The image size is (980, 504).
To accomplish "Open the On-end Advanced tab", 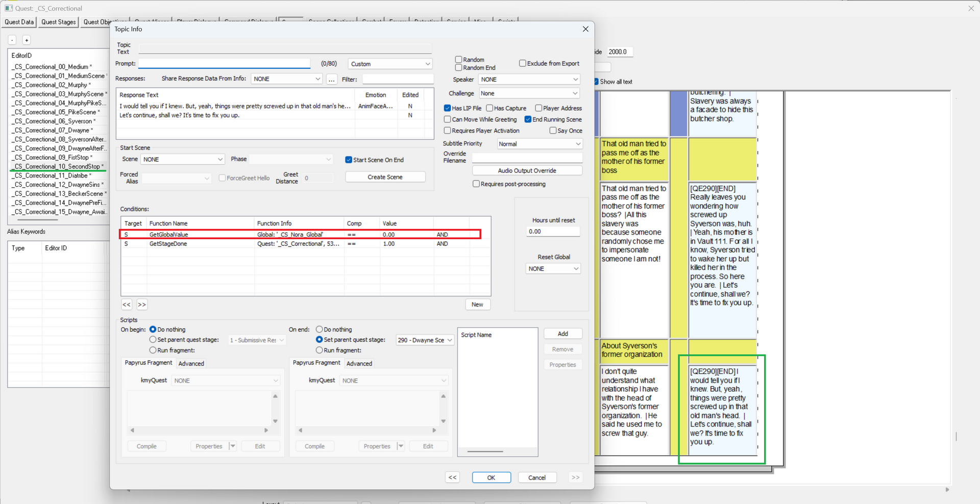I will tap(359, 364).
